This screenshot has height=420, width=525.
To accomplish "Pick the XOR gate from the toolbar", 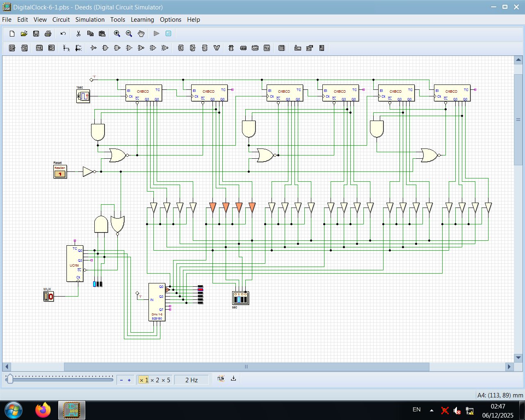I will [153, 48].
